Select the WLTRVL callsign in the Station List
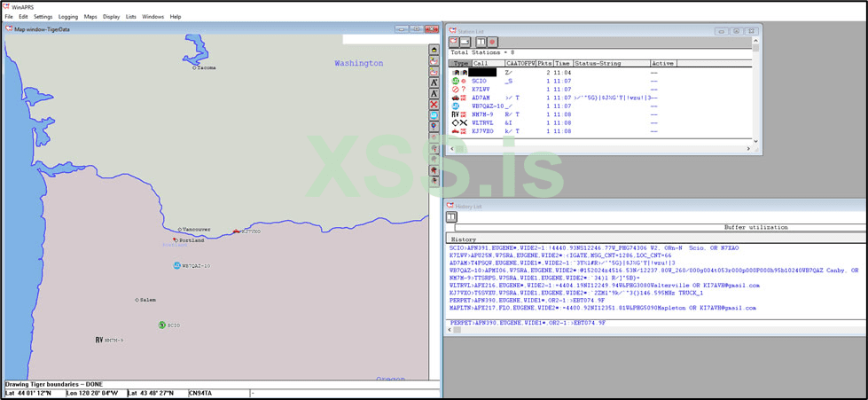Image resolution: width=868 pixels, height=400 pixels. click(481, 122)
